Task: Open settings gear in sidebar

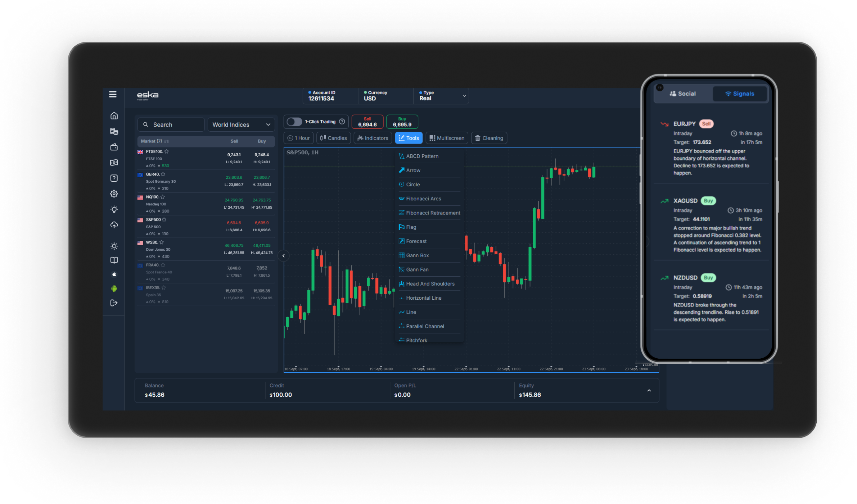Action: 114,194
